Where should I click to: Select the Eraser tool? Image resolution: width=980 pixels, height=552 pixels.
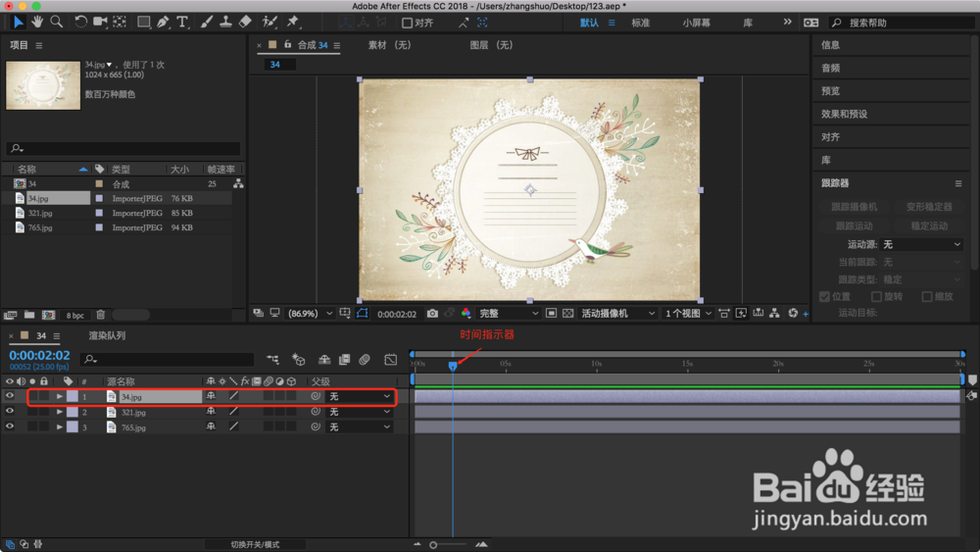tap(245, 22)
